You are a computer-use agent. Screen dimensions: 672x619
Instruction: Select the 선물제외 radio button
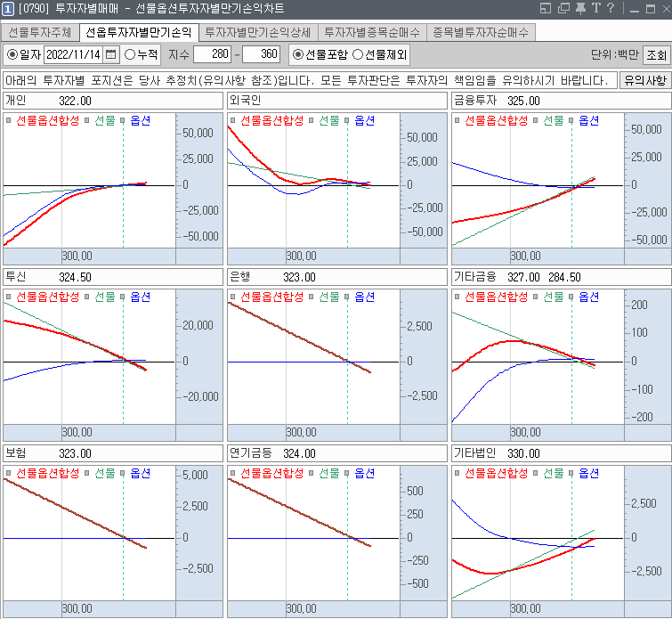(358, 54)
